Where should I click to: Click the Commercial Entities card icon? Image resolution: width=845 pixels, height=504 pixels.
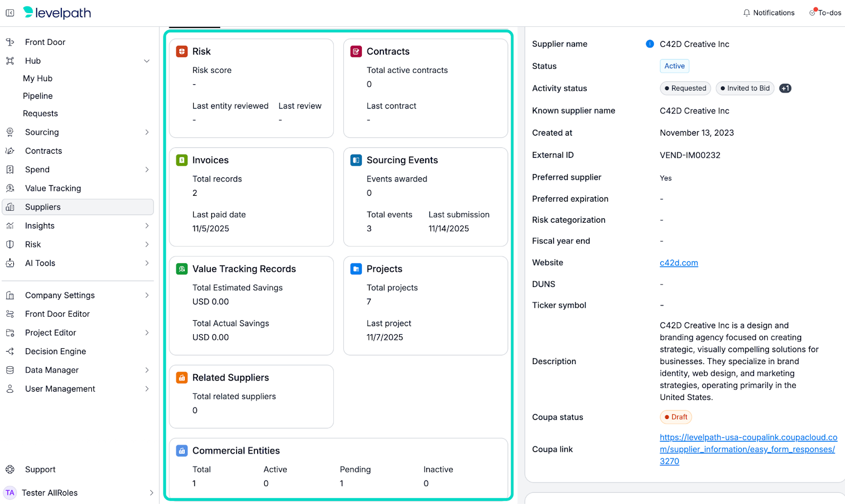[182, 451]
